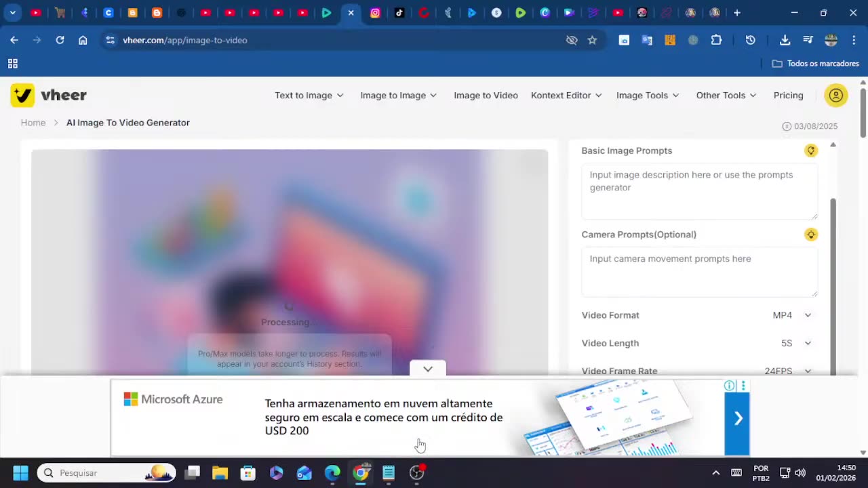Image resolution: width=868 pixels, height=488 pixels.
Task: Expand the Kontext Editor menu
Action: click(566, 96)
